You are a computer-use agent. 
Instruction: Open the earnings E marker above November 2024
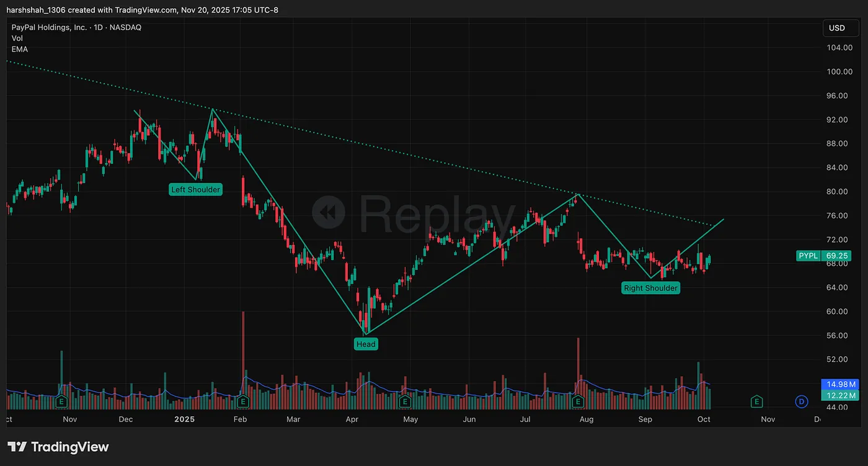point(61,402)
